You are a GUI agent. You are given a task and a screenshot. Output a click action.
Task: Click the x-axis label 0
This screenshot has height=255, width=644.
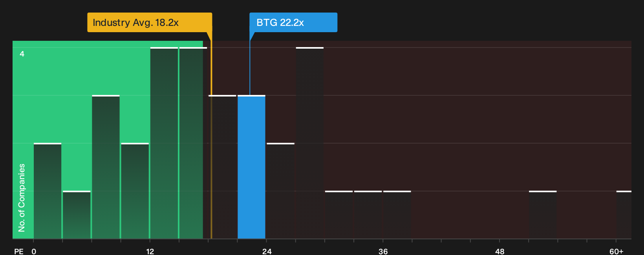(x=34, y=251)
